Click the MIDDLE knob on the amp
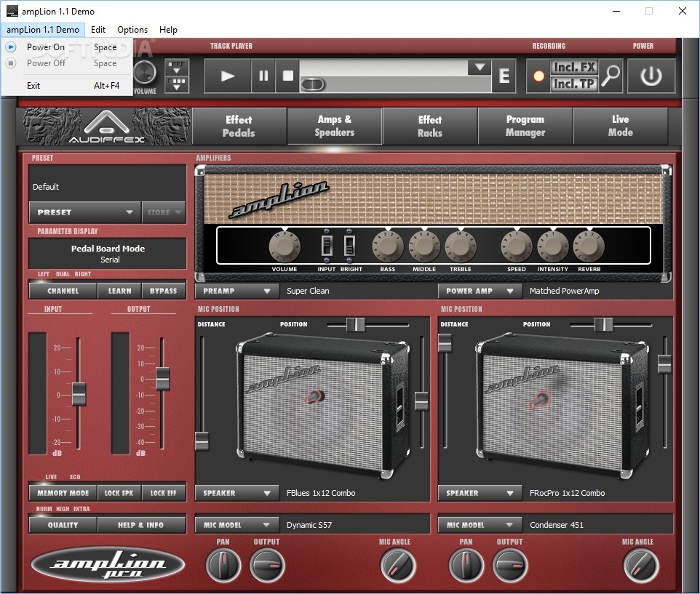 pyautogui.click(x=424, y=246)
